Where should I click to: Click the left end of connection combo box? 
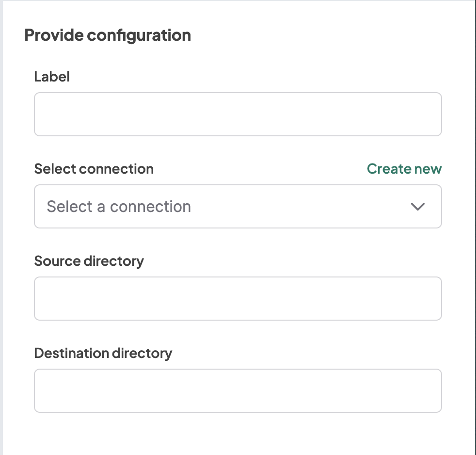coord(41,207)
